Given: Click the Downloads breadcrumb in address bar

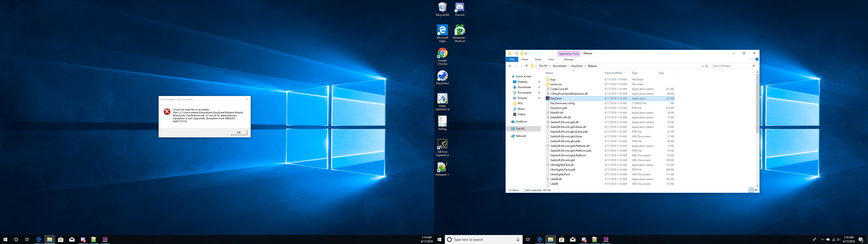Looking at the screenshot, I should pos(559,66).
